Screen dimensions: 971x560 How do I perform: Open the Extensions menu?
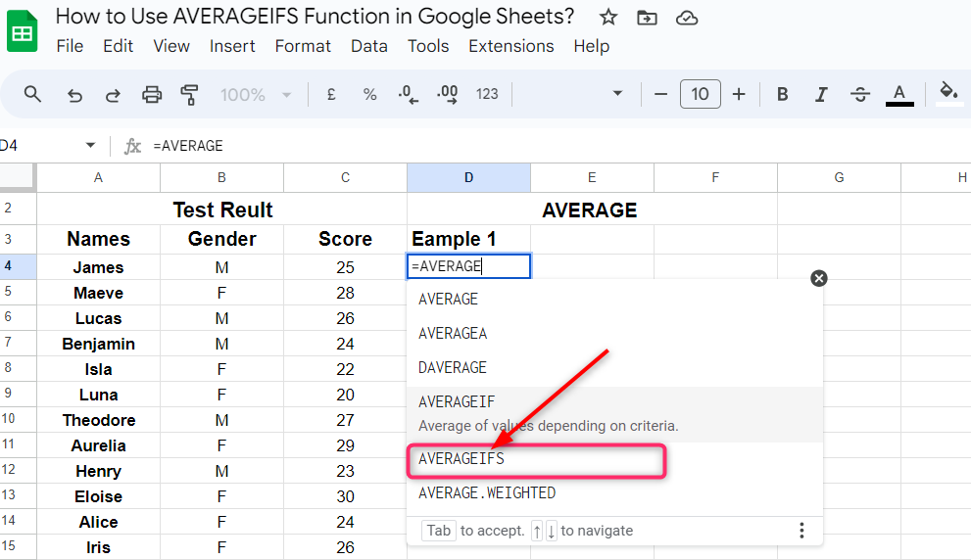click(510, 46)
